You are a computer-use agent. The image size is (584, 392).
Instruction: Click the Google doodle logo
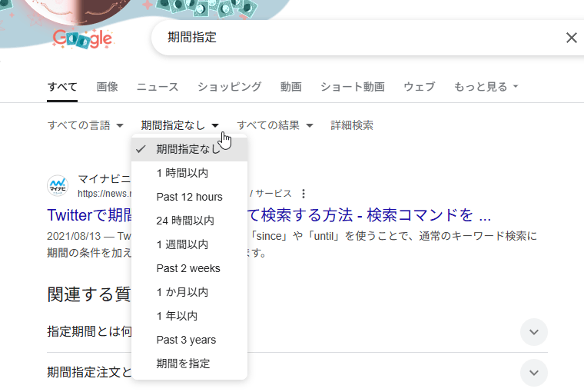(82, 38)
